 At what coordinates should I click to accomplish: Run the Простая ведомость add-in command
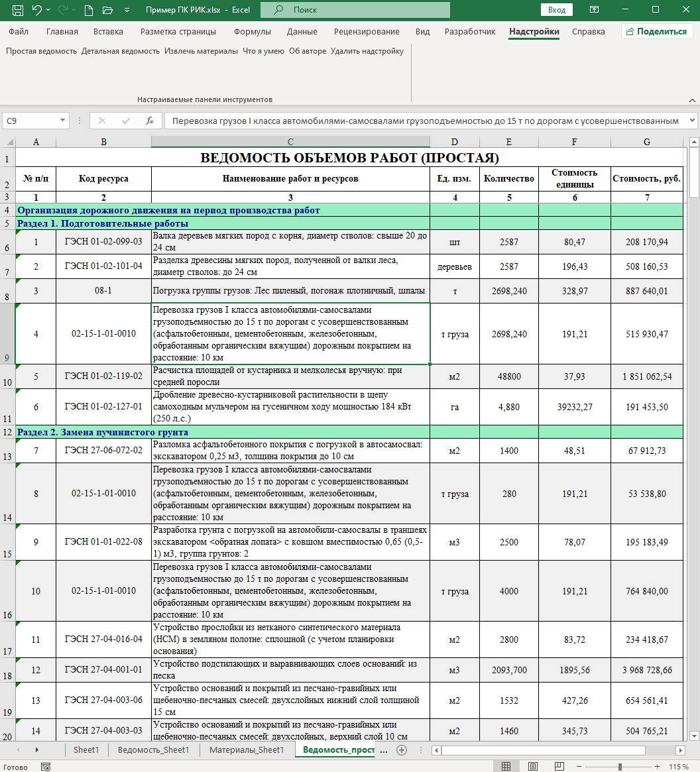point(41,50)
